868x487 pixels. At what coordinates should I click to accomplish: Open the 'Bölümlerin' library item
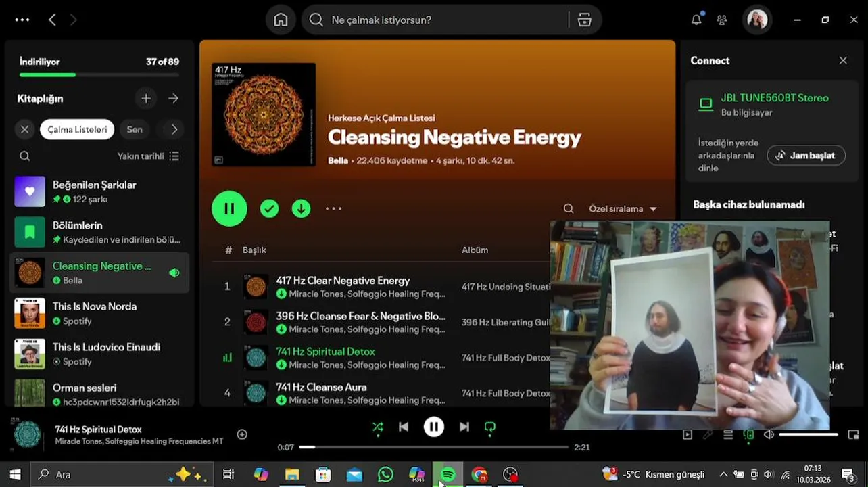(x=99, y=233)
